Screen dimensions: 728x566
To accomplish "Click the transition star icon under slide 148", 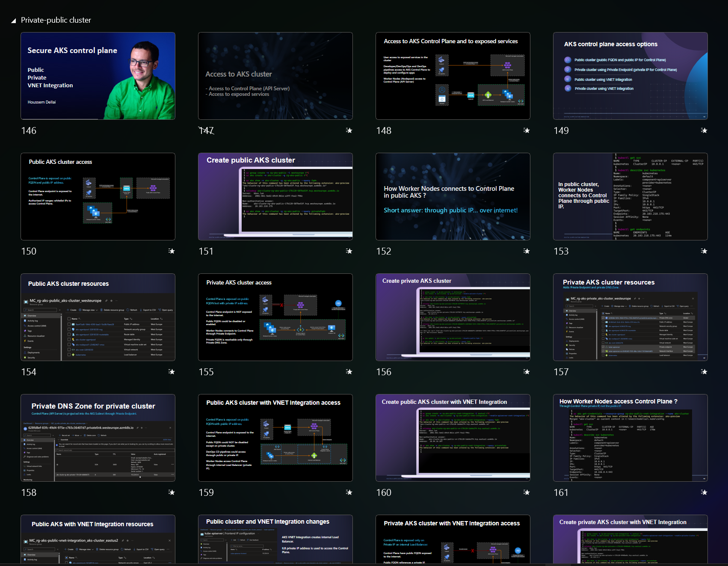I will click(527, 130).
